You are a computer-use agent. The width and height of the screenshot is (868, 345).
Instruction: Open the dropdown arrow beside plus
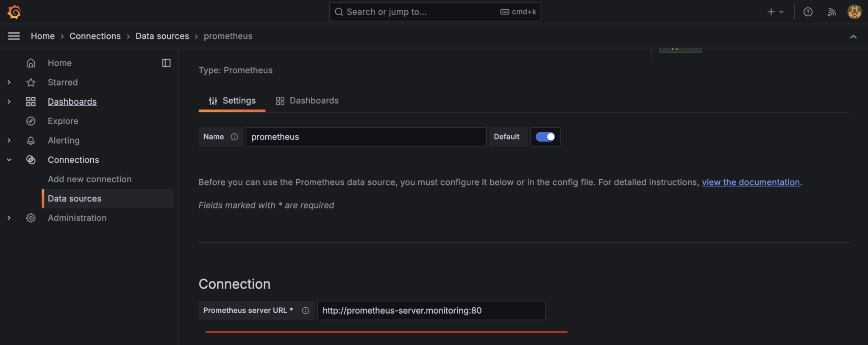tap(782, 12)
